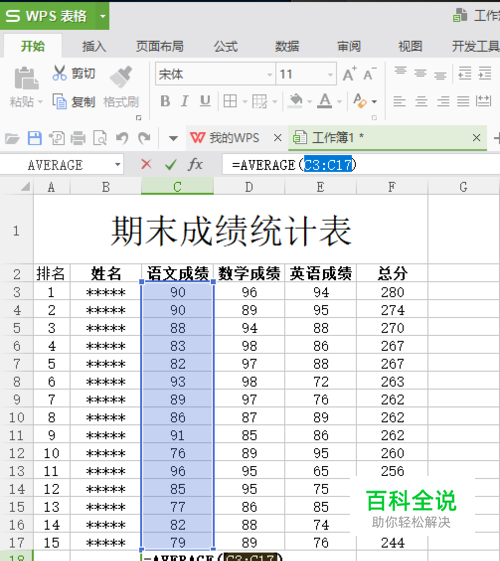The height and width of the screenshot is (561, 500).
Task: Align text to bottom
Action: click(x=440, y=76)
